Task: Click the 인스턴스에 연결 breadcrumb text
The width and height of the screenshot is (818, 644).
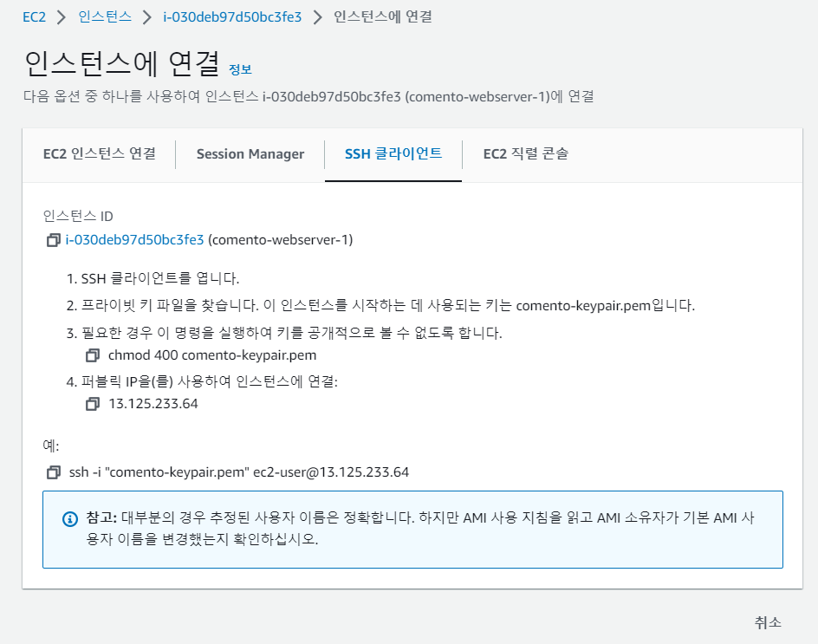Action: 383,17
